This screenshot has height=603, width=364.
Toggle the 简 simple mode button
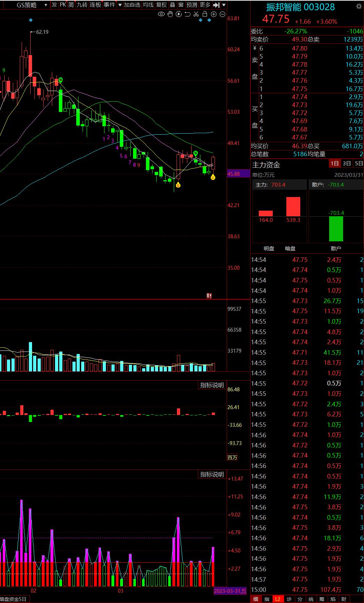pos(71,5)
